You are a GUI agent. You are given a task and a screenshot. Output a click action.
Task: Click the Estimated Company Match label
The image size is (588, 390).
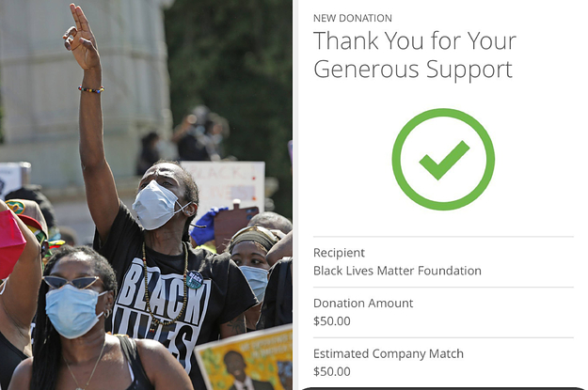(x=389, y=353)
